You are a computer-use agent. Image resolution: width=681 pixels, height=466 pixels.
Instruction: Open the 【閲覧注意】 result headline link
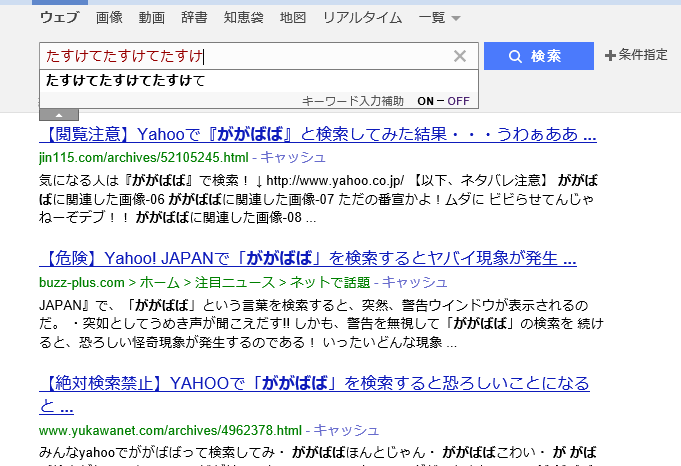coord(318,134)
